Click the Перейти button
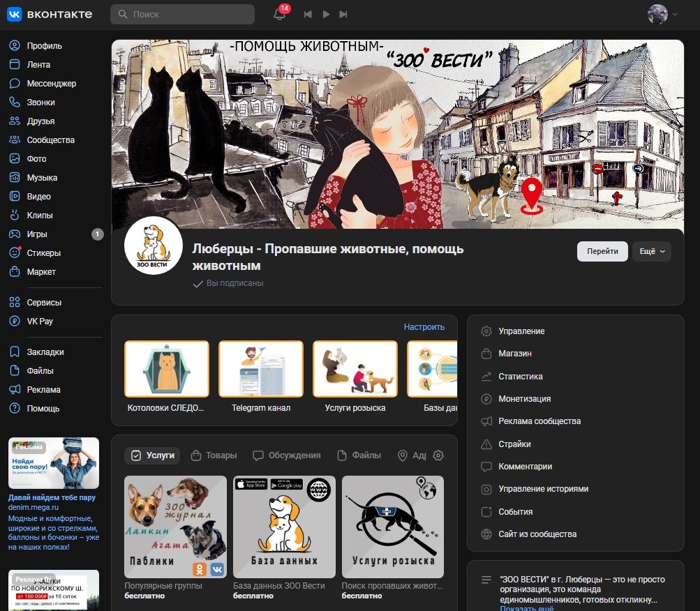700x611 pixels. pos(602,251)
